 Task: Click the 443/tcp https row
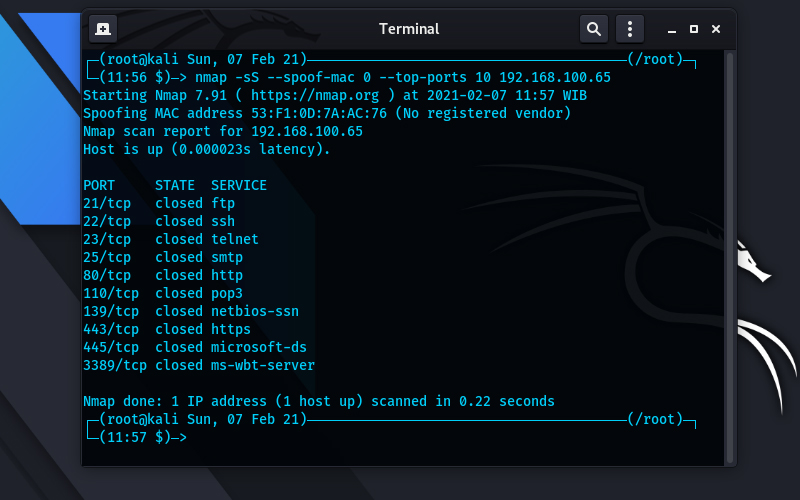coord(167,329)
